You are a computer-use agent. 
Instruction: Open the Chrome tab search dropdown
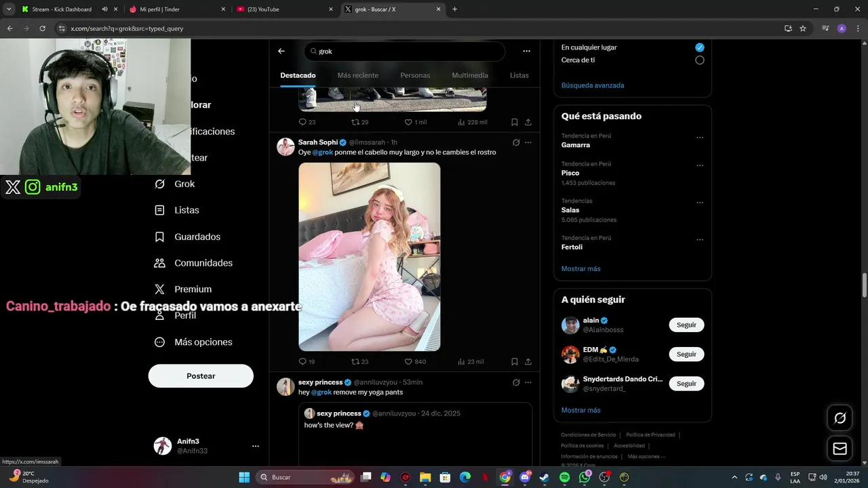click(x=9, y=9)
